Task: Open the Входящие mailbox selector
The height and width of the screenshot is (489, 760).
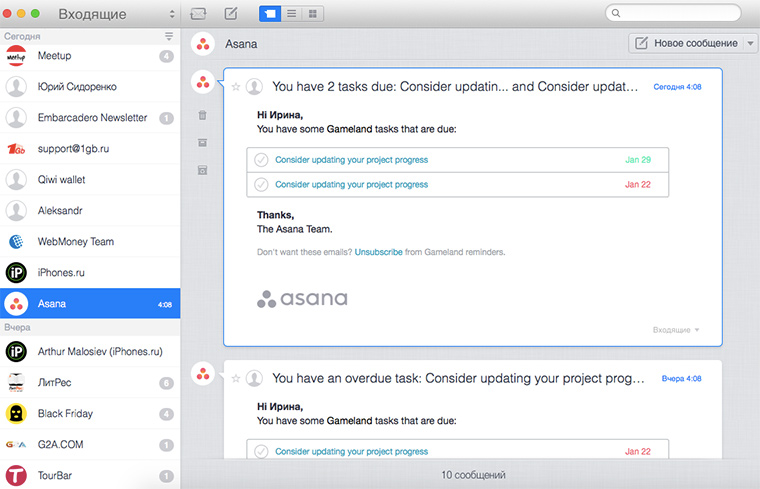Action: (116, 14)
